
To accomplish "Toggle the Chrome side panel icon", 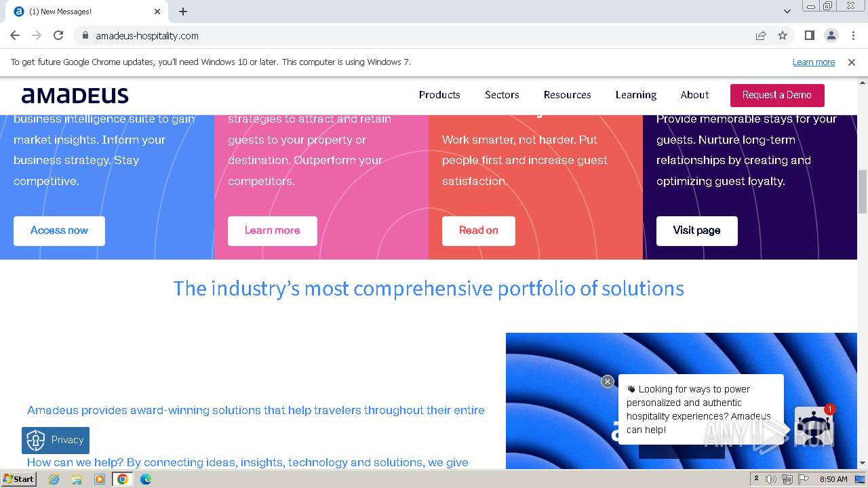I will click(x=809, y=35).
